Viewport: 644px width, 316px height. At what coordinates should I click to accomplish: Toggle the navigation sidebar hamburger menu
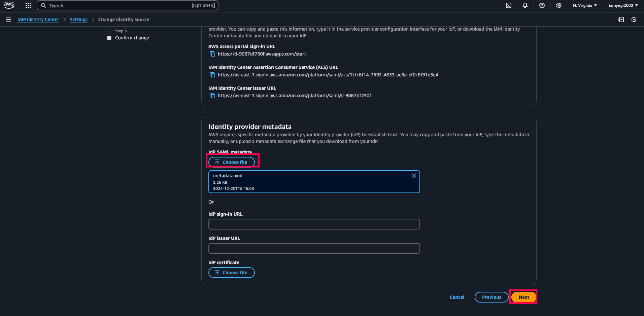click(8, 20)
